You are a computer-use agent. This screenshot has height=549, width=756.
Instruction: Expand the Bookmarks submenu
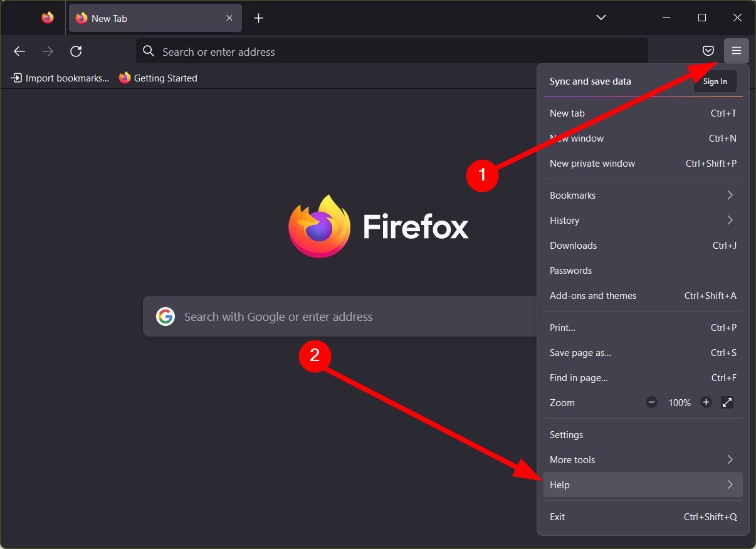click(x=643, y=196)
